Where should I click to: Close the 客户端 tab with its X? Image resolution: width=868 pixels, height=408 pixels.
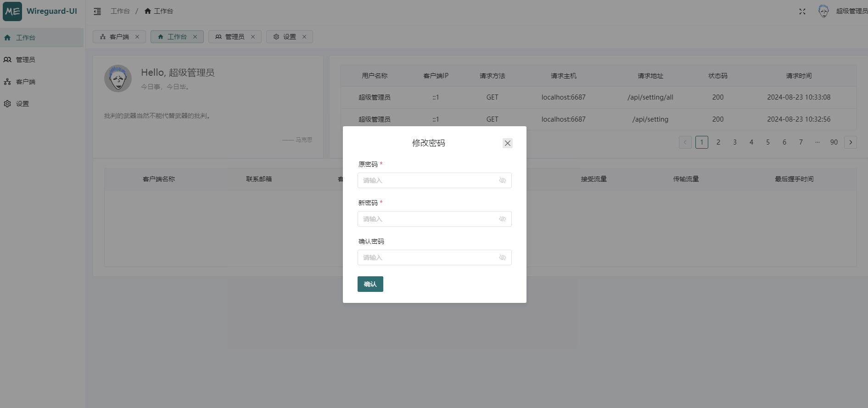tap(137, 37)
